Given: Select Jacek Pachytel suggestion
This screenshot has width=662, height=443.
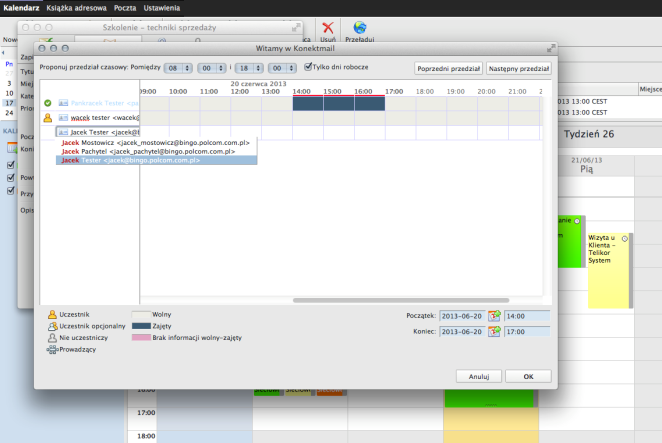Looking at the screenshot, I should point(156,151).
